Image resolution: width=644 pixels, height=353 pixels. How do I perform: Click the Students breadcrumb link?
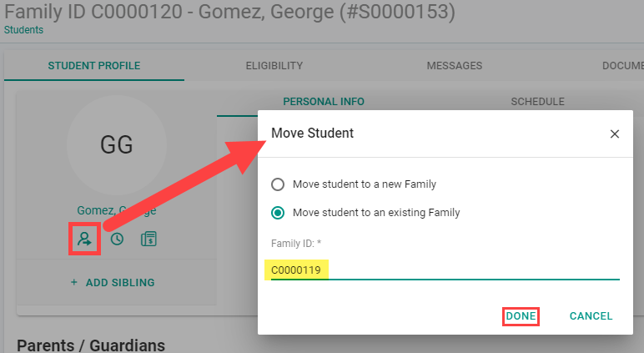[x=23, y=30]
